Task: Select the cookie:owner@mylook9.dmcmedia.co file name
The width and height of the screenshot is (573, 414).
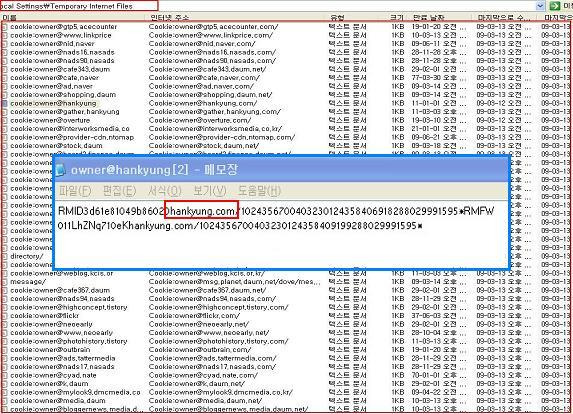Action: point(75,392)
